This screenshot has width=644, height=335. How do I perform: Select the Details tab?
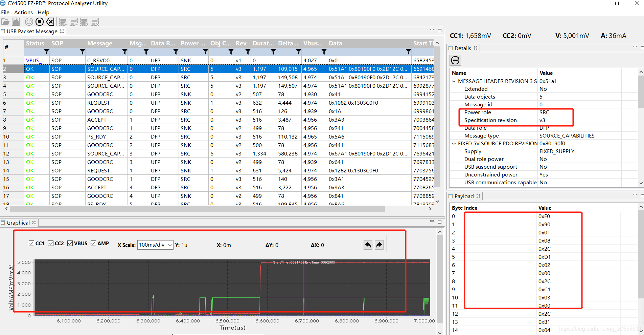click(463, 48)
